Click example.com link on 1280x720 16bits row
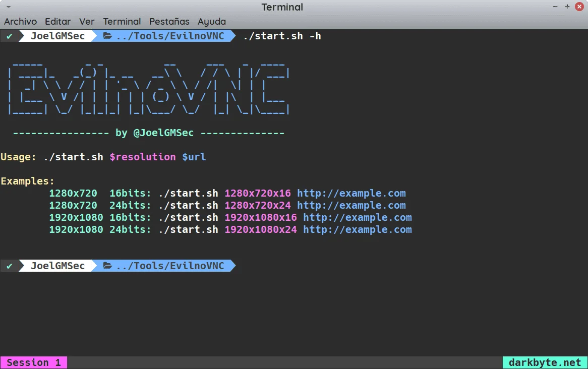The width and height of the screenshot is (588, 369). pos(351,194)
